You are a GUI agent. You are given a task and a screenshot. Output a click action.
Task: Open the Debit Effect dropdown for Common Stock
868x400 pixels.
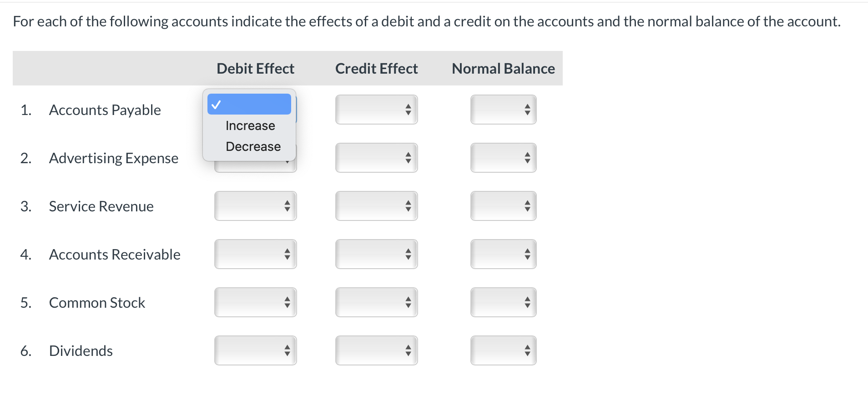click(x=255, y=302)
